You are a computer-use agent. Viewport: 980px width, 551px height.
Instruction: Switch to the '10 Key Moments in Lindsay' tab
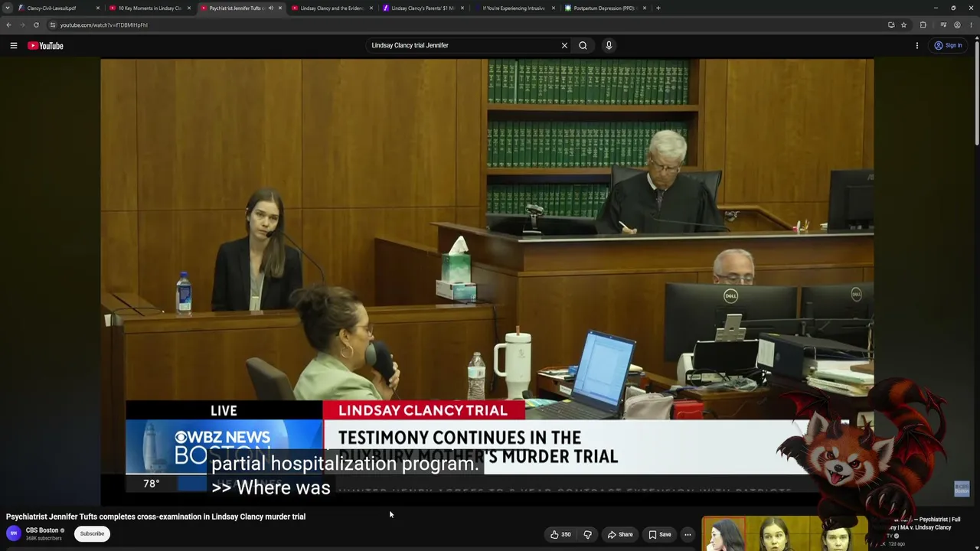[x=149, y=8]
